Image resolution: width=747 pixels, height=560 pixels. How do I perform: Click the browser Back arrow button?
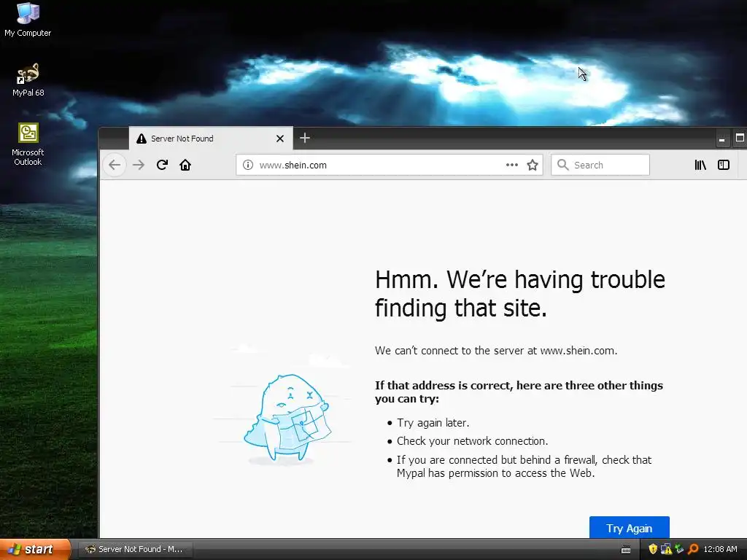pos(115,165)
